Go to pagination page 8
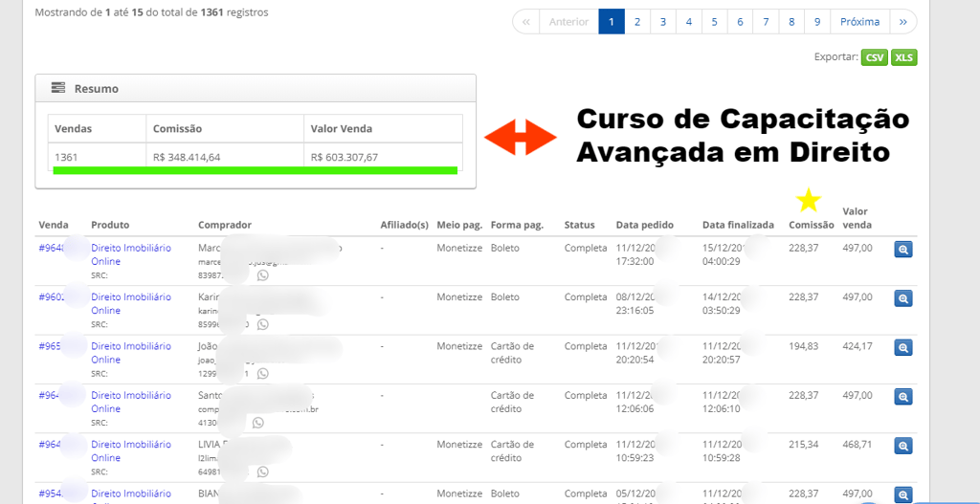Image resolution: width=980 pixels, height=504 pixels. pyautogui.click(x=791, y=22)
